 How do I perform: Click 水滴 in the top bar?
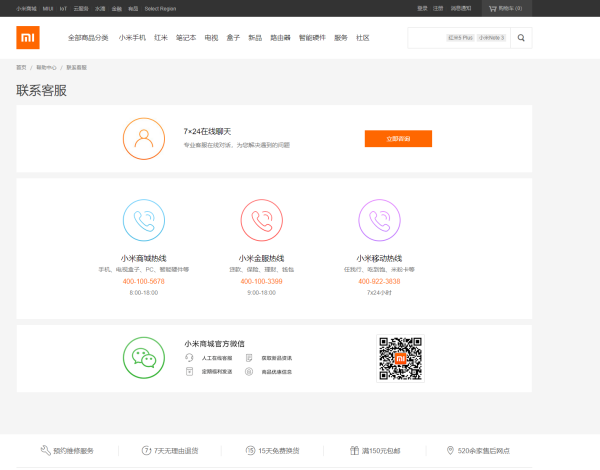[x=100, y=8]
